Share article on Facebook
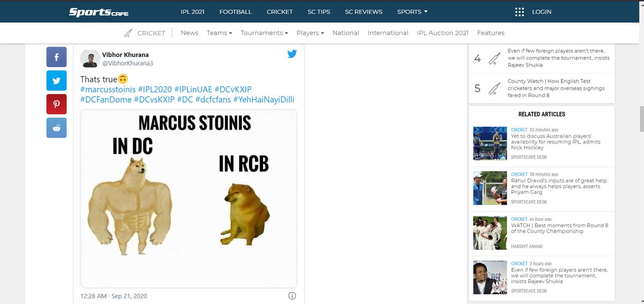 56,57
